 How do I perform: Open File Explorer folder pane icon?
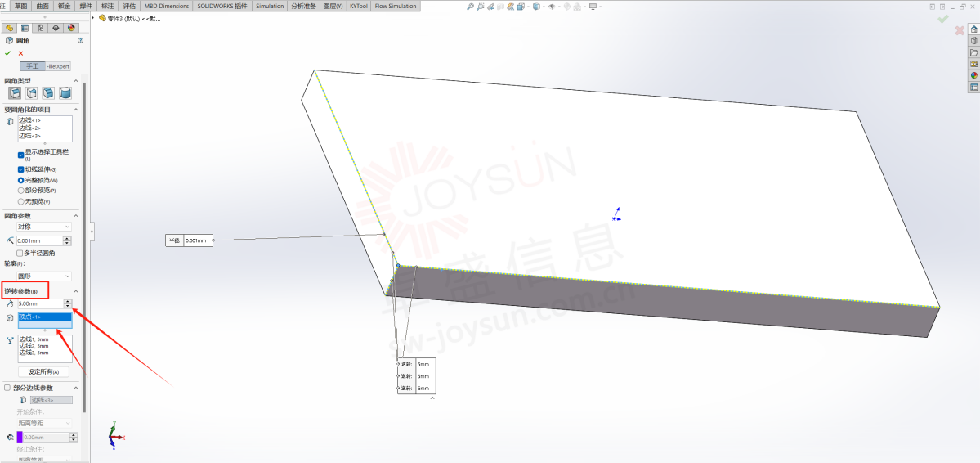(x=973, y=52)
